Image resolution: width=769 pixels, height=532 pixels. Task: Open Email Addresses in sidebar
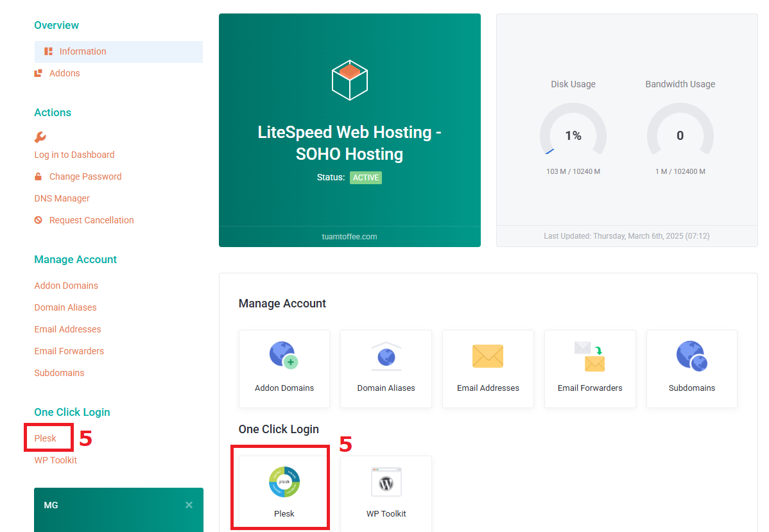(67, 329)
